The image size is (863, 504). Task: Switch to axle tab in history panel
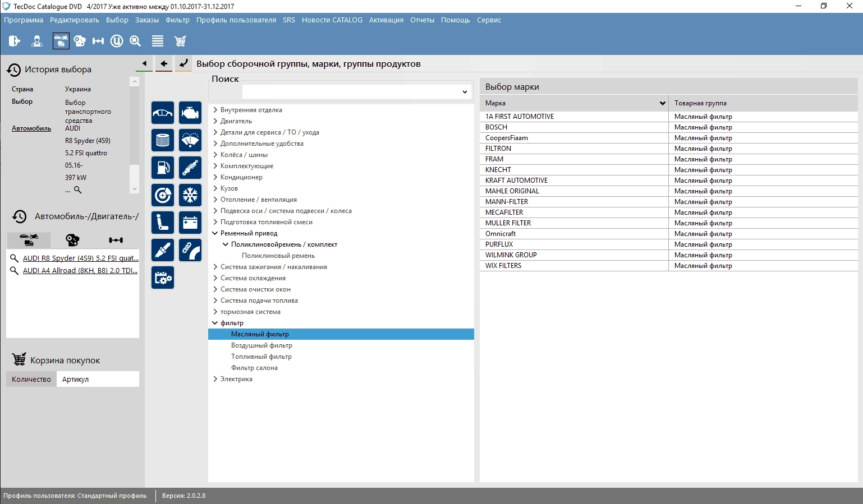(116, 240)
